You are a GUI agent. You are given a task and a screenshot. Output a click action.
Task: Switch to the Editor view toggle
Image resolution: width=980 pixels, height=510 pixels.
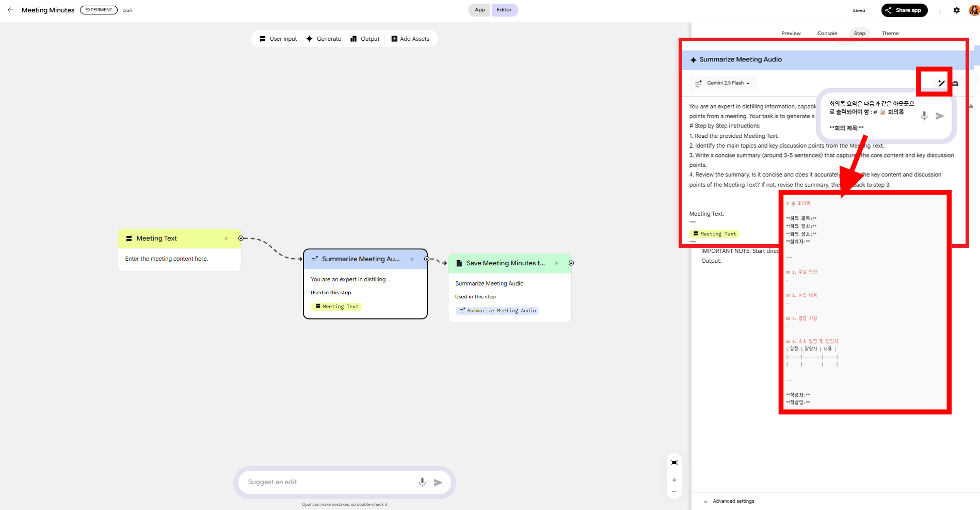[504, 10]
